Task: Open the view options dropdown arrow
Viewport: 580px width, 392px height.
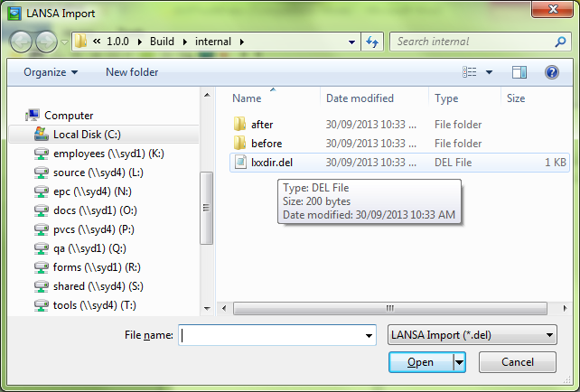Action: [489, 72]
